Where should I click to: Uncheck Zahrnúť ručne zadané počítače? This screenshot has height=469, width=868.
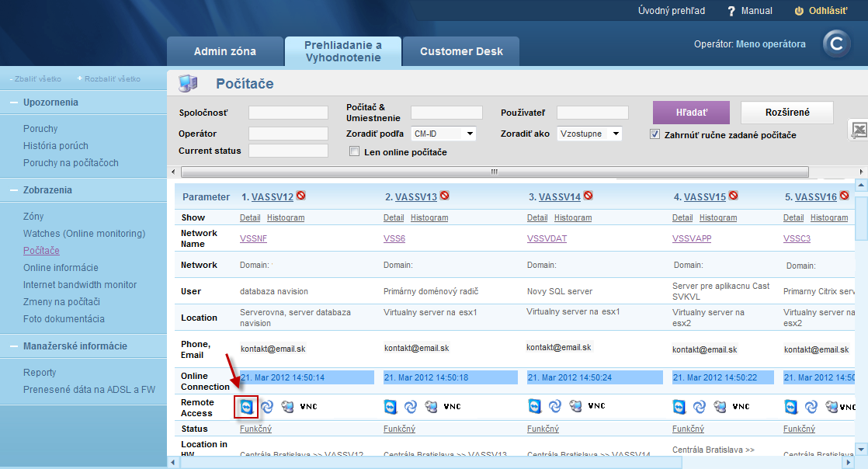coord(654,134)
